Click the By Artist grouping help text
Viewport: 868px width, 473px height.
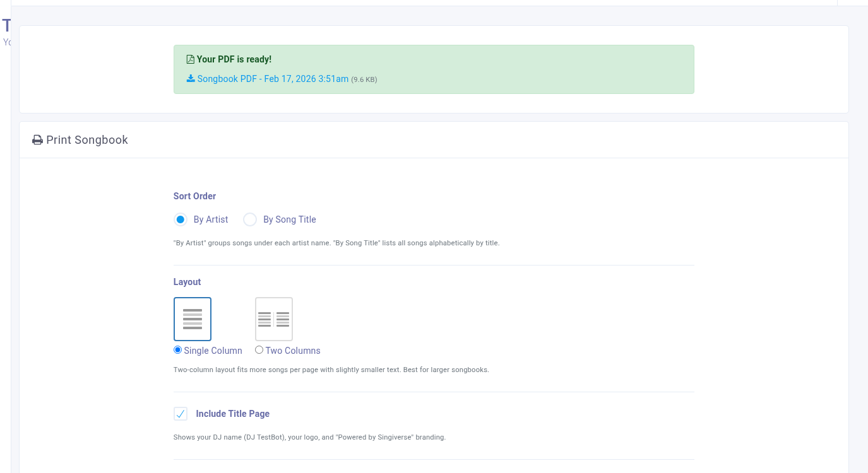click(x=336, y=243)
